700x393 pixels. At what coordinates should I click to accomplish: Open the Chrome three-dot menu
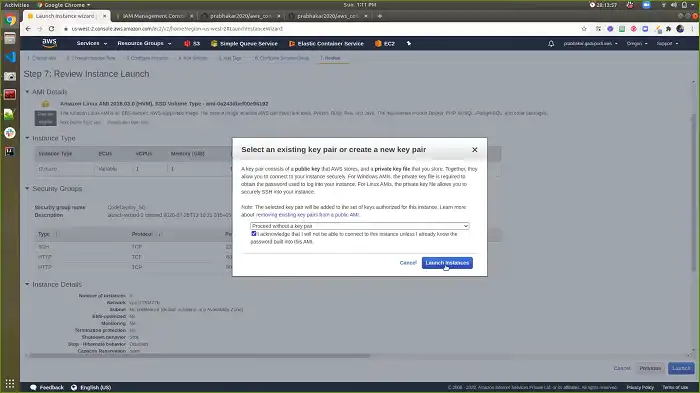[x=692, y=29]
